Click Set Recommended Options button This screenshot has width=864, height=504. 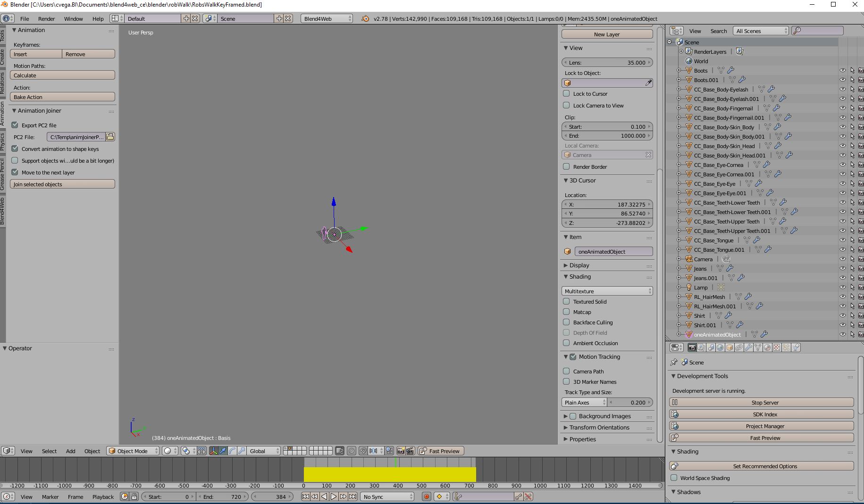762,466
